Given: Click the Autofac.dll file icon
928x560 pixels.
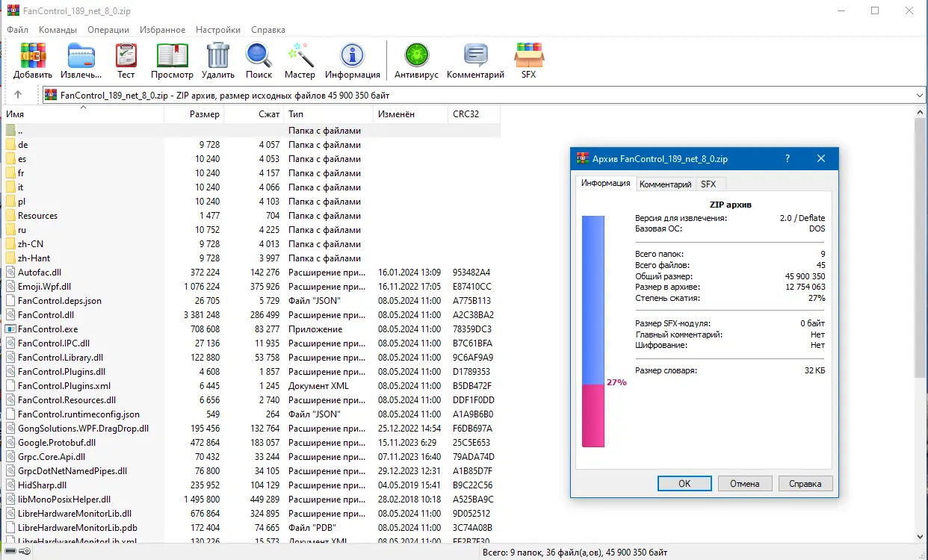Looking at the screenshot, I should (10, 273).
